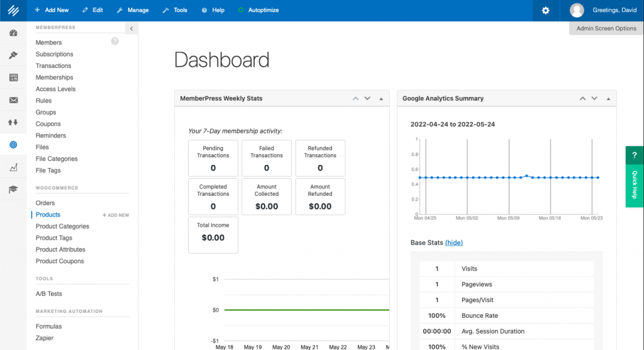The image size is (644, 350).
Task: Open the dashboard gauge icon in sidebar
Action: coord(13,33)
